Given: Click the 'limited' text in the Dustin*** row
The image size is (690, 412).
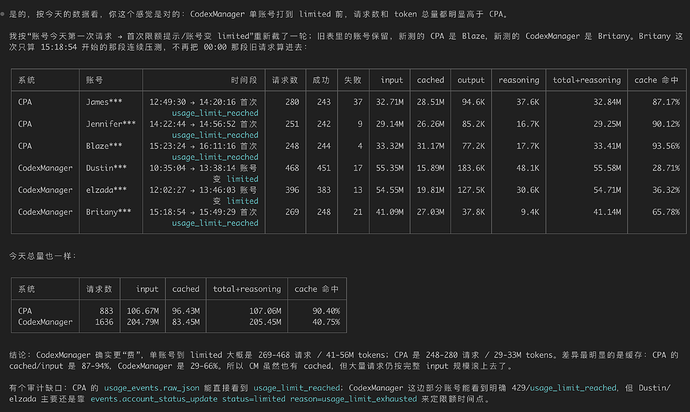Looking at the screenshot, I should [242, 179].
